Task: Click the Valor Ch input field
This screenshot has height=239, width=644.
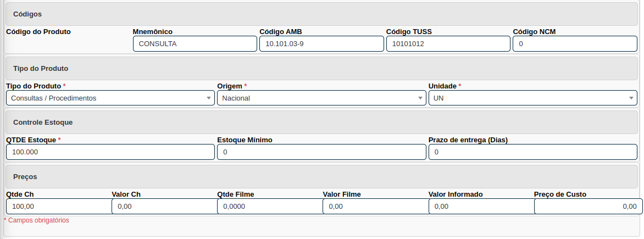Action: coord(164,207)
